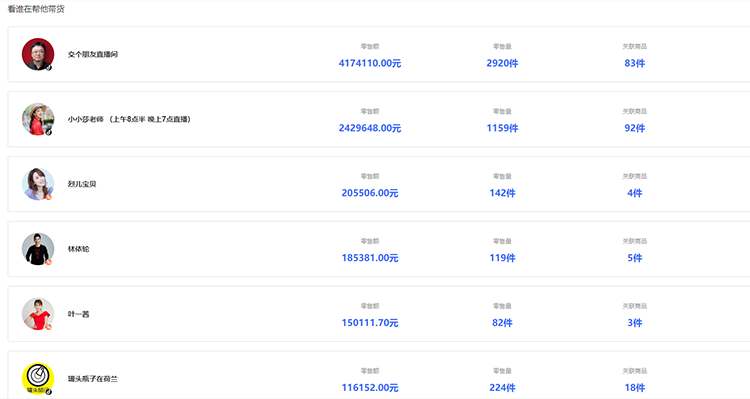Select streamer name 烈儿宝贝
Viewport: 750px width, 399px height.
[82, 184]
